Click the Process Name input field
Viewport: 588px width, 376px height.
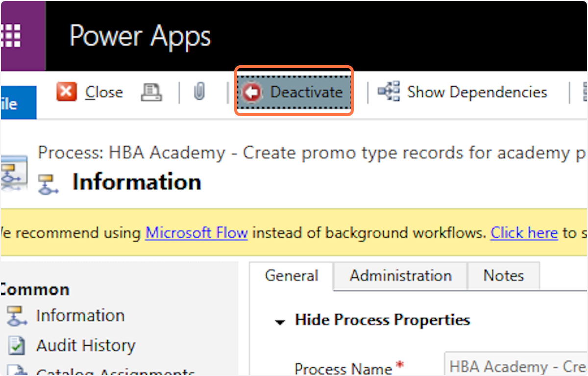tap(516, 366)
